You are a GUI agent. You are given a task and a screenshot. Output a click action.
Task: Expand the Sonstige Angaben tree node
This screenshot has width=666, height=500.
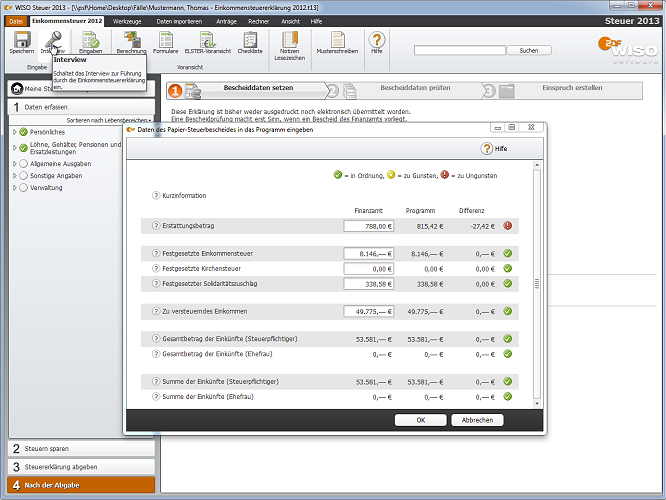[x=14, y=175]
